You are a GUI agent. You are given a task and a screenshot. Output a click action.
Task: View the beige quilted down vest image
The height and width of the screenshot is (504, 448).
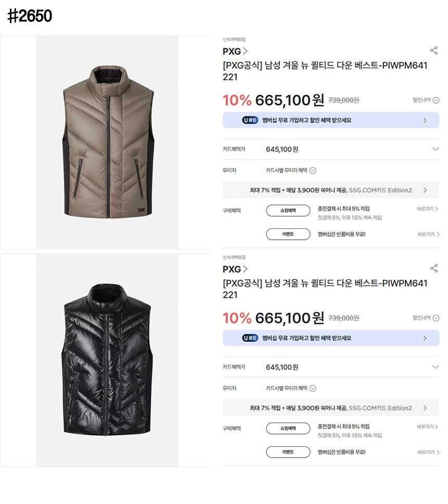(107, 142)
